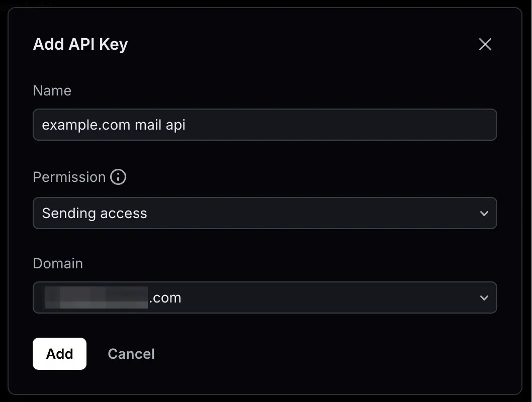Screen dimensions: 532x402
Task: Click the Domain field label
Action: (x=58, y=263)
